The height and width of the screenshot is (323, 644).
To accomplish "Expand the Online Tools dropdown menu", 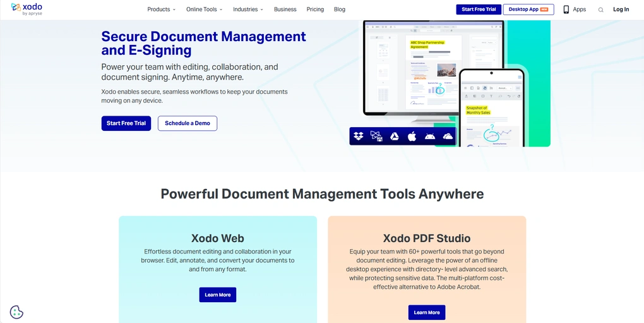I will [204, 9].
